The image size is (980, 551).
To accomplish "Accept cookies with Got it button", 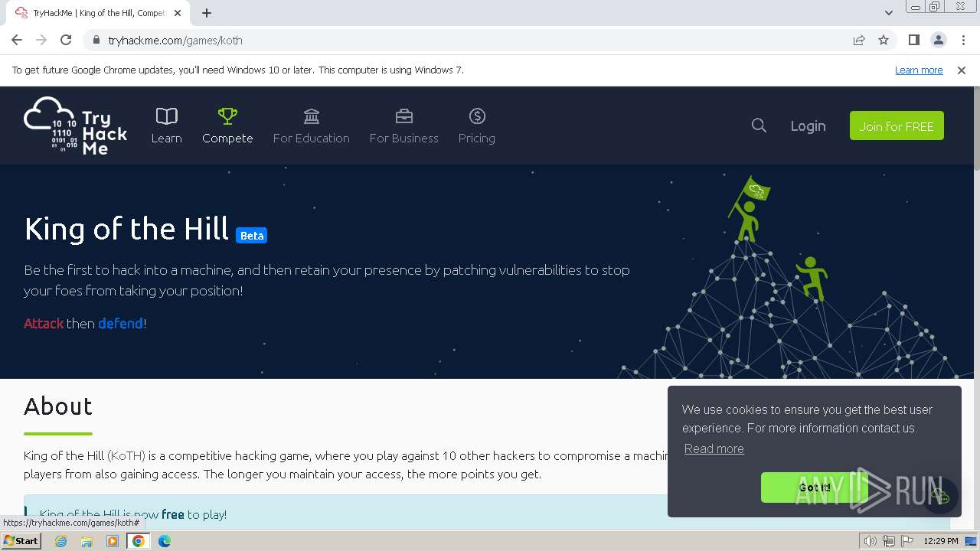I will point(815,487).
